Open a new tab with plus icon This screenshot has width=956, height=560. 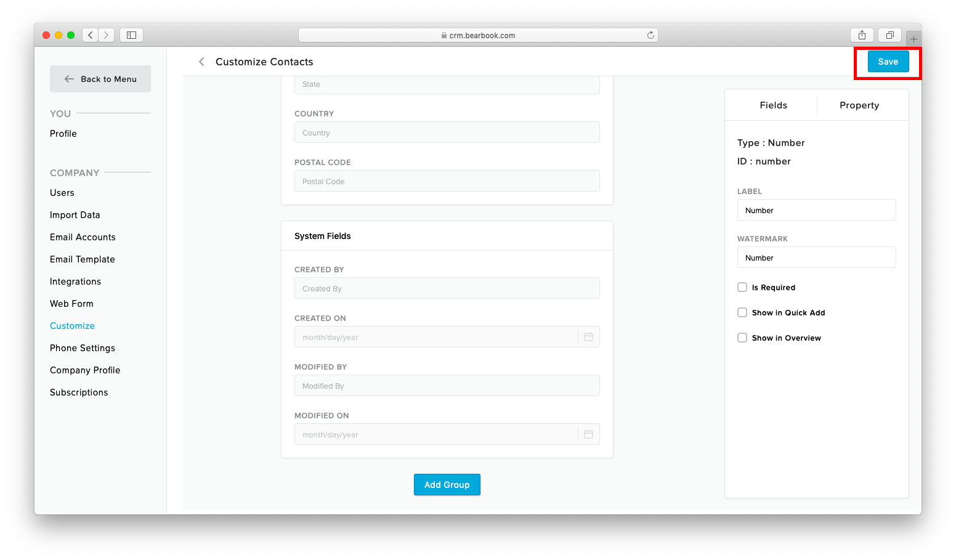[x=913, y=39]
